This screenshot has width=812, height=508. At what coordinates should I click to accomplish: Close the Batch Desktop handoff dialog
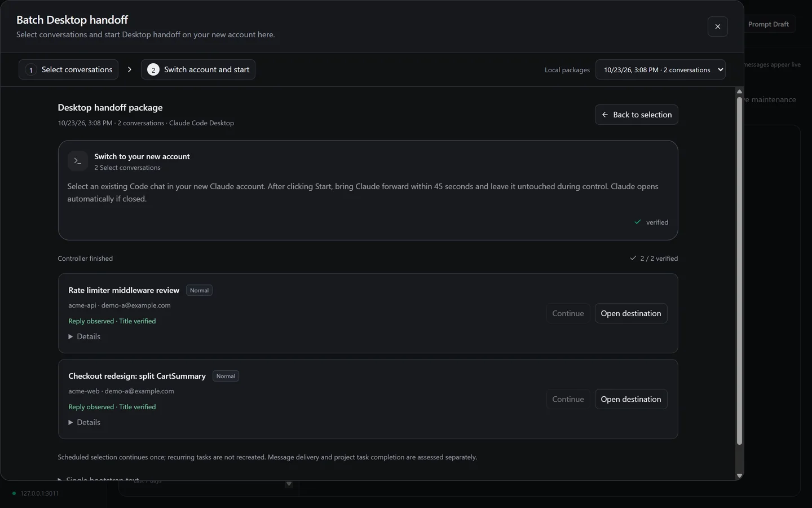pos(717,27)
